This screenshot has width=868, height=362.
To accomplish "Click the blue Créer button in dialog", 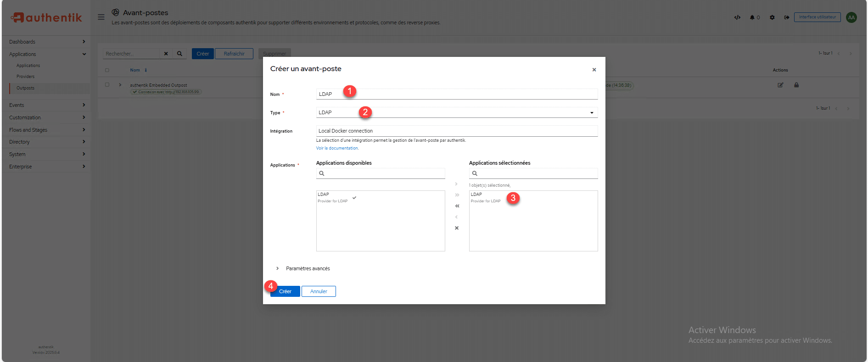I will click(285, 291).
